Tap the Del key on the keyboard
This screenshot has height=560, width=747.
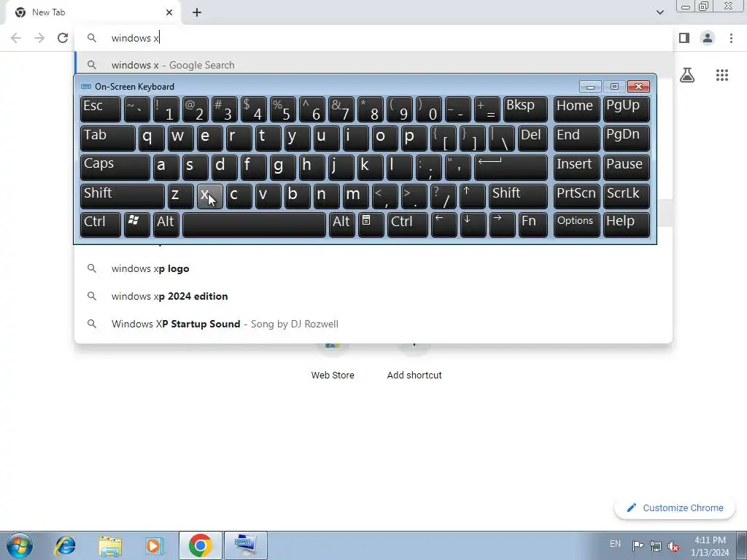pos(533,138)
